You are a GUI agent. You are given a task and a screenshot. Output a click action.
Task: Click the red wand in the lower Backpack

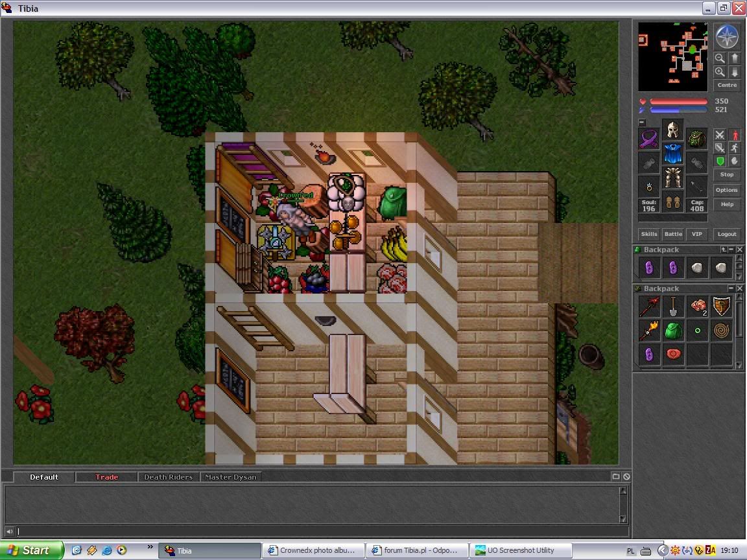649,307
